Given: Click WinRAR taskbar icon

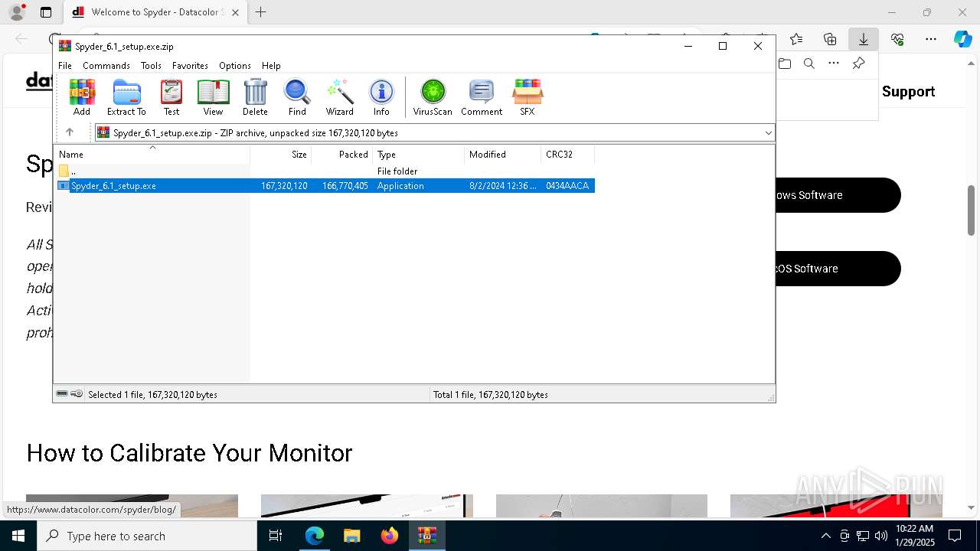Looking at the screenshot, I should point(427,536).
